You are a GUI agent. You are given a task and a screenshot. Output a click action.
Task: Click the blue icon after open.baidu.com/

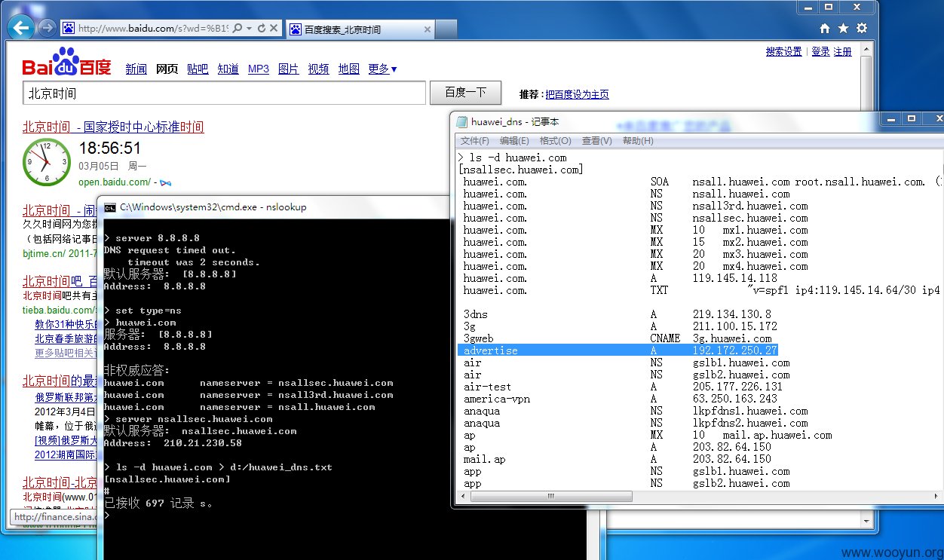click(165, 182)
